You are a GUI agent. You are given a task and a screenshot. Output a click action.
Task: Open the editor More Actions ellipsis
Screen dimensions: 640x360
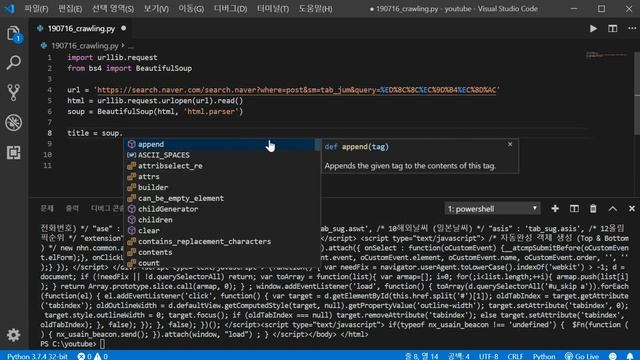coord(632,29)
